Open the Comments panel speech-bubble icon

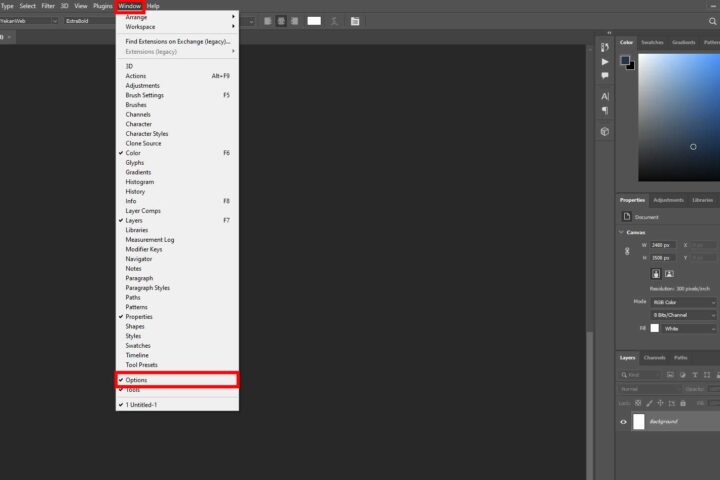click(x=605, y=75)
